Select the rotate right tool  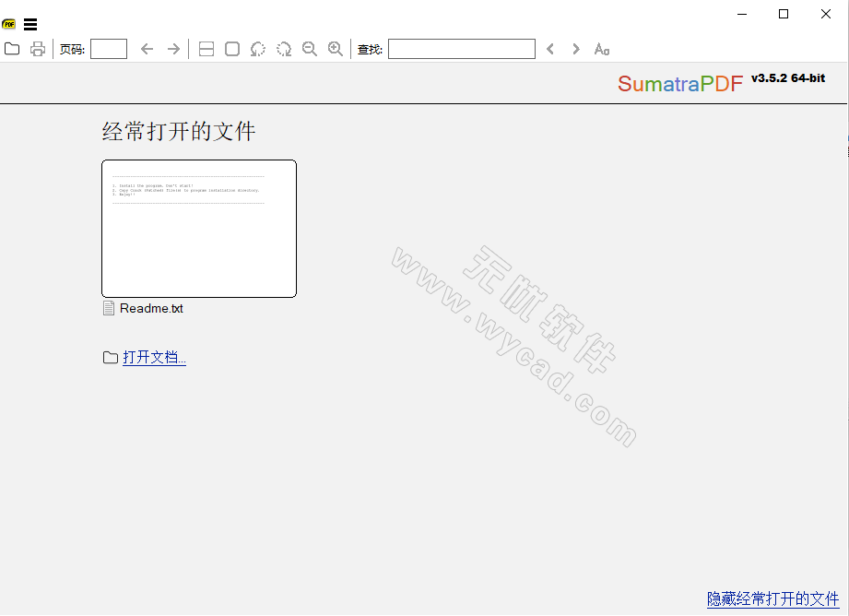pyautogui.click(x=284, y=49)
